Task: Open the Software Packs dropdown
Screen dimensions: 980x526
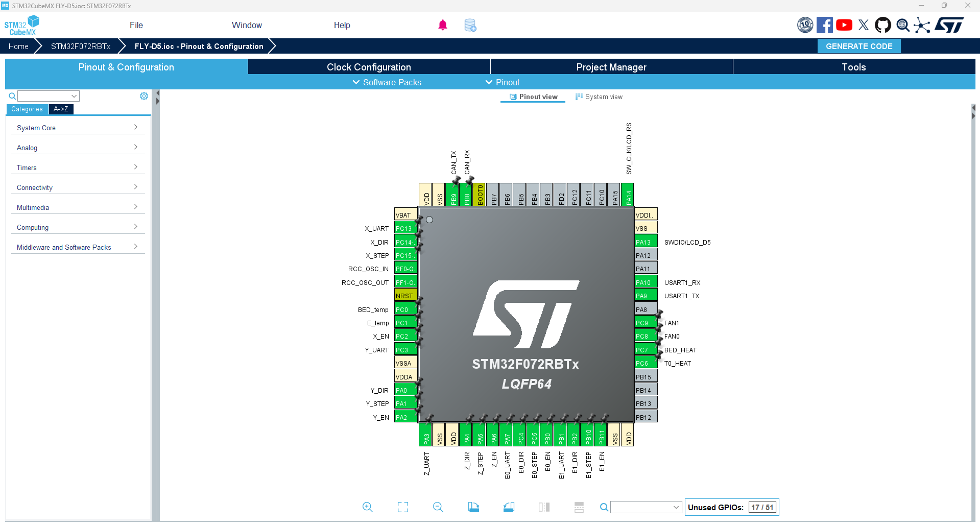Action: click(387, 82)
